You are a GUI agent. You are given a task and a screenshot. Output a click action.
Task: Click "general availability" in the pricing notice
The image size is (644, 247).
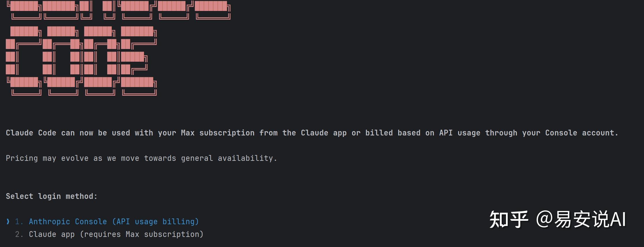click(x=228, y=158)
